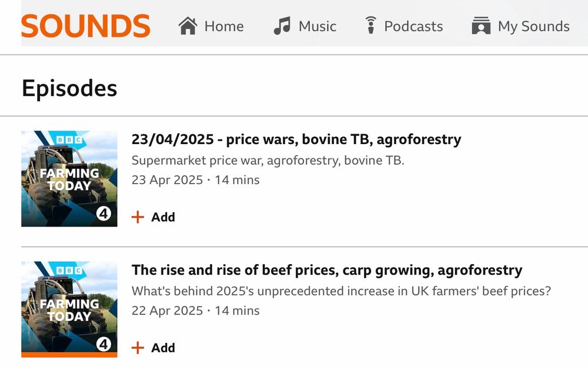Click the plus icon for beef prices episode
588x370 pixels.
click(x=138, y=348)
